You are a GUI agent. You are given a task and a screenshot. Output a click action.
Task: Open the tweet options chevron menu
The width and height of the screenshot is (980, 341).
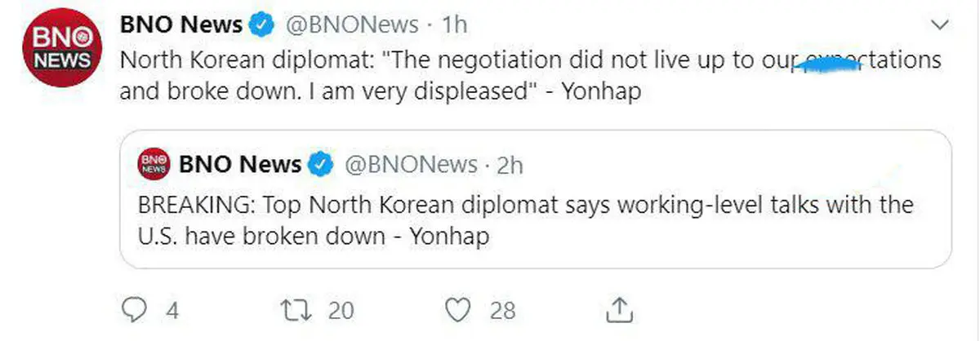point(938,26)
